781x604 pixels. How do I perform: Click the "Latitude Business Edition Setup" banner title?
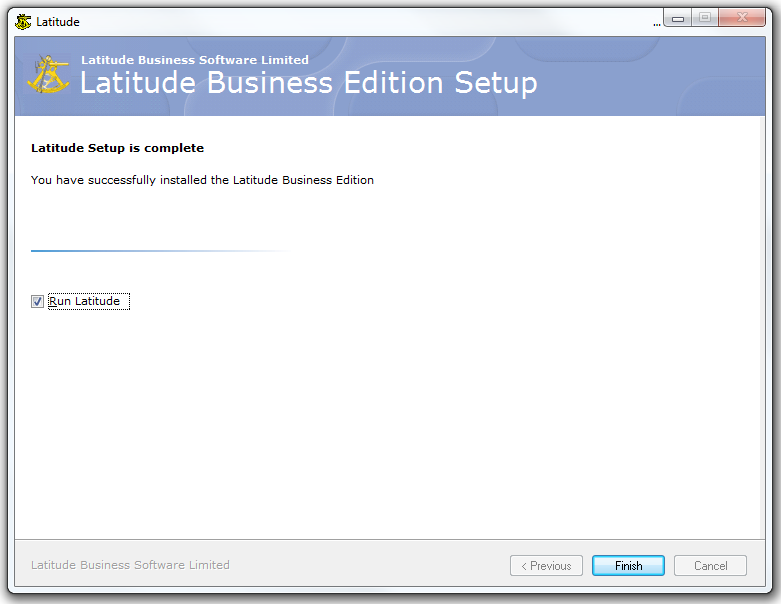click(x=308, y=83)
